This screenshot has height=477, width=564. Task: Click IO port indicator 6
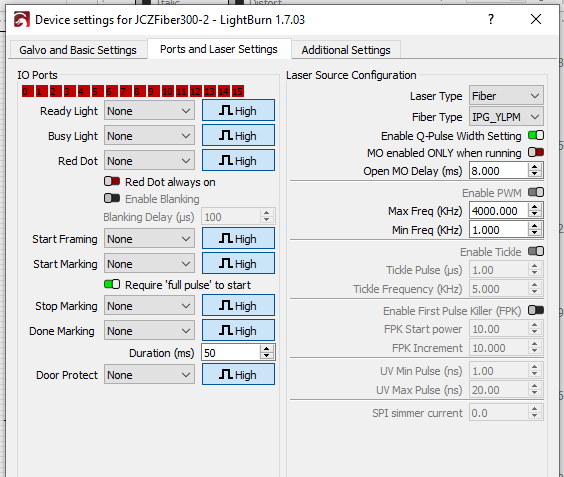pos(112,91)
